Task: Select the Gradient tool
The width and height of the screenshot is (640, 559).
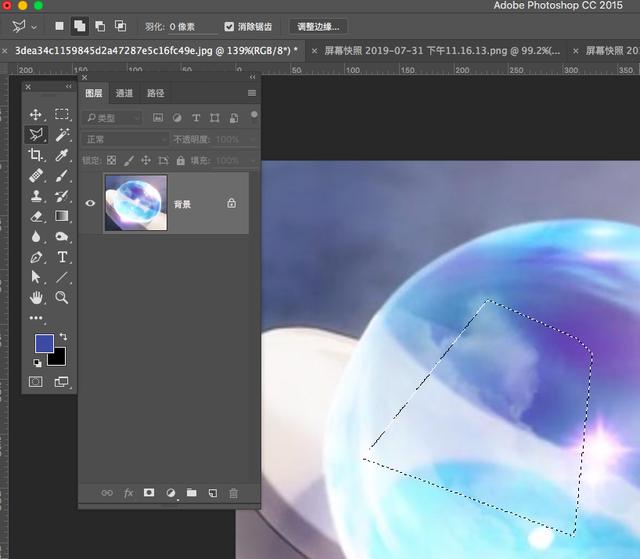Action: tap(62, 216)
